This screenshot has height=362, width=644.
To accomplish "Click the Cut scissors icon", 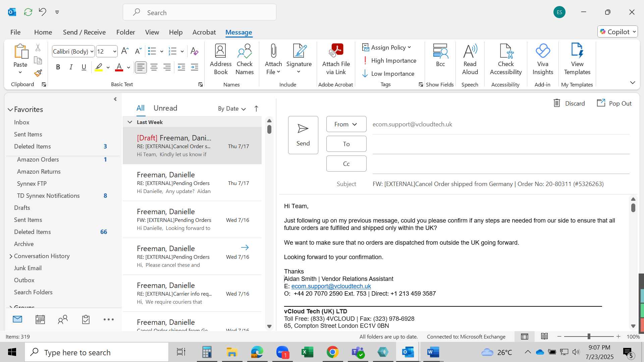I will 38,48.
